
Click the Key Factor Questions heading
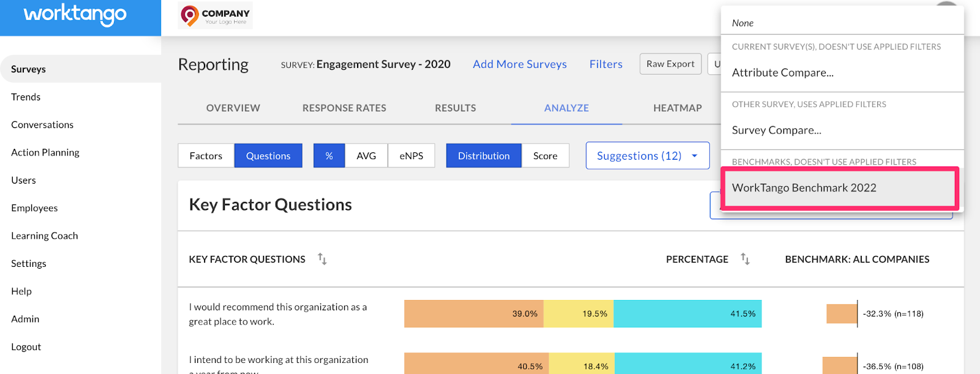click(271, 204)
